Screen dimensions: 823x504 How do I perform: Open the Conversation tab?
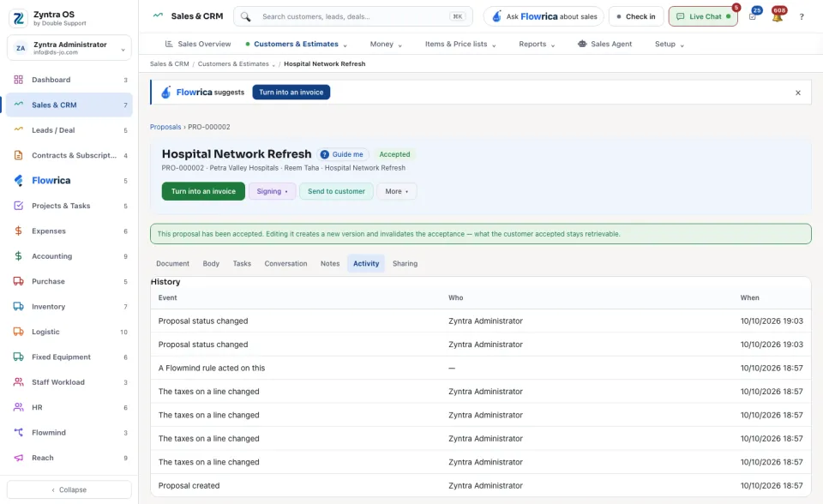pyautogui.click(x=285, y=263)
